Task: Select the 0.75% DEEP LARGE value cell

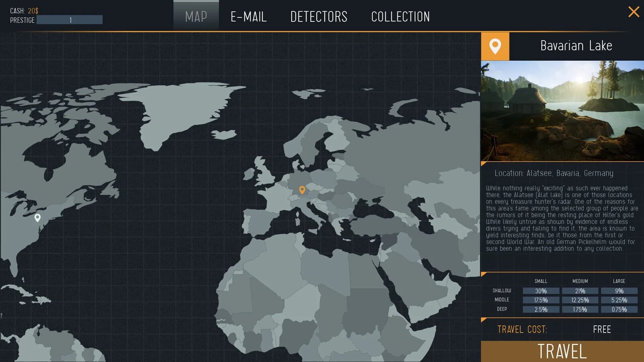Action: coord(619,309)
